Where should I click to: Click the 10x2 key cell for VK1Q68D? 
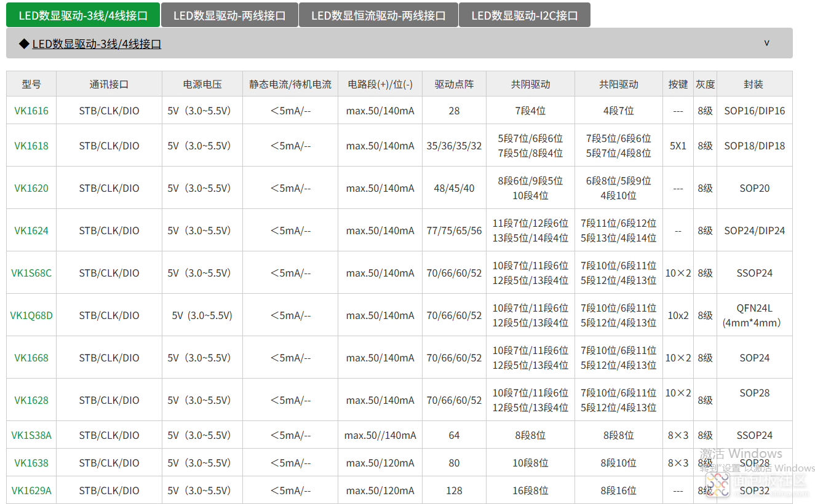point(678,315)
